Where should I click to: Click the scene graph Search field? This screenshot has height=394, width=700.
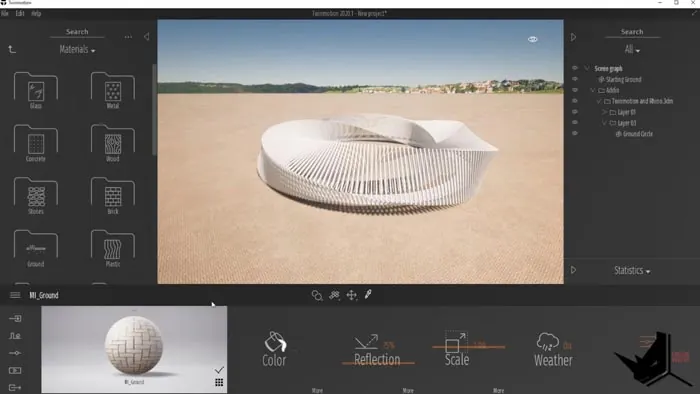click(632, 32)
